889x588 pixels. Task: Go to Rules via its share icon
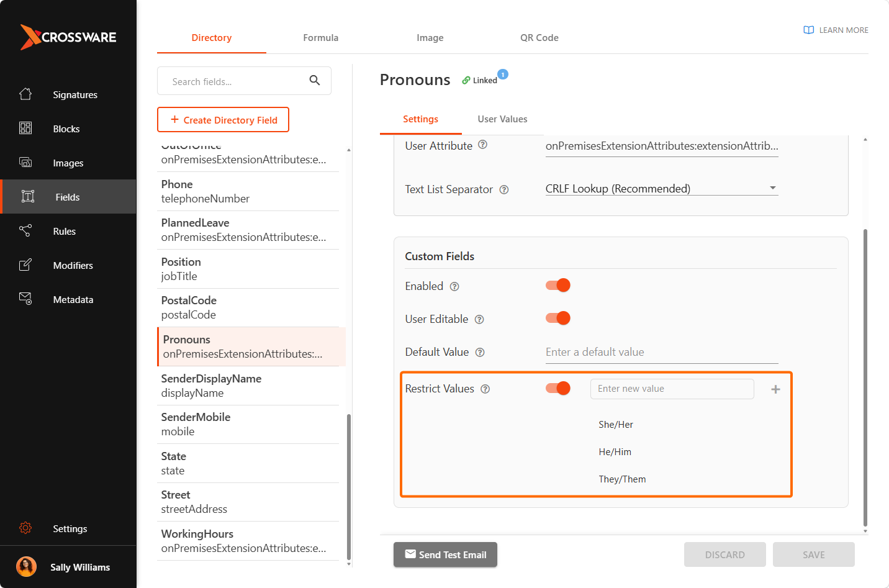[x=25, y=231]
